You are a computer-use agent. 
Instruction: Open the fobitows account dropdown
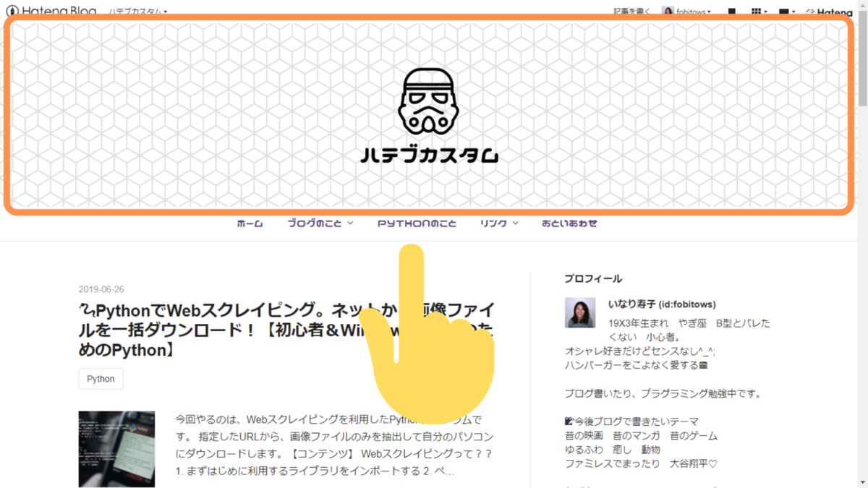(x=693, y=12)
